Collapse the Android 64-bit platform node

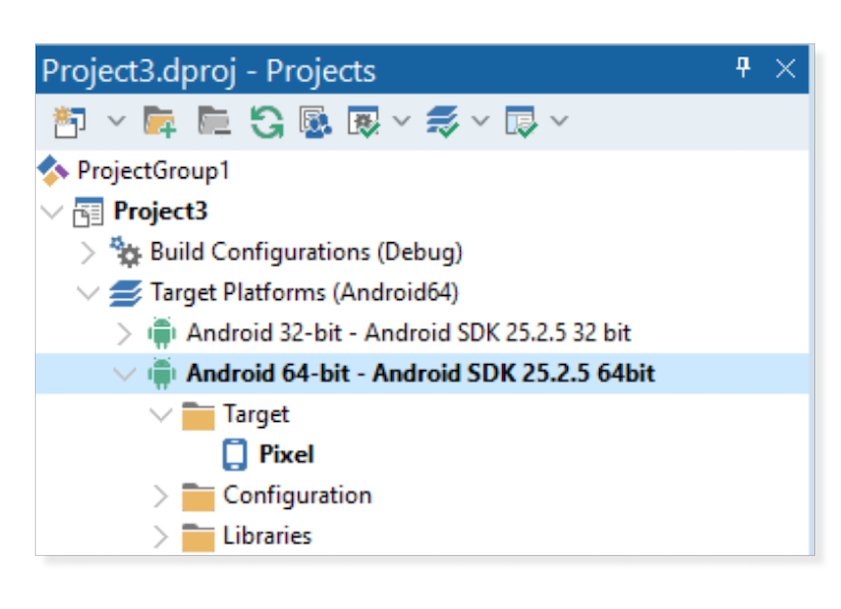click(x=124, y=374)
